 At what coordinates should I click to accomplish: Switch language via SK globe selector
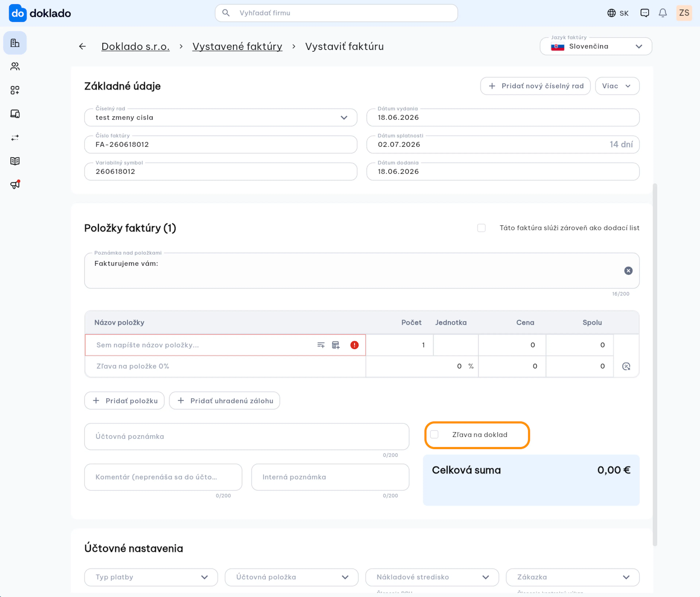618,13
